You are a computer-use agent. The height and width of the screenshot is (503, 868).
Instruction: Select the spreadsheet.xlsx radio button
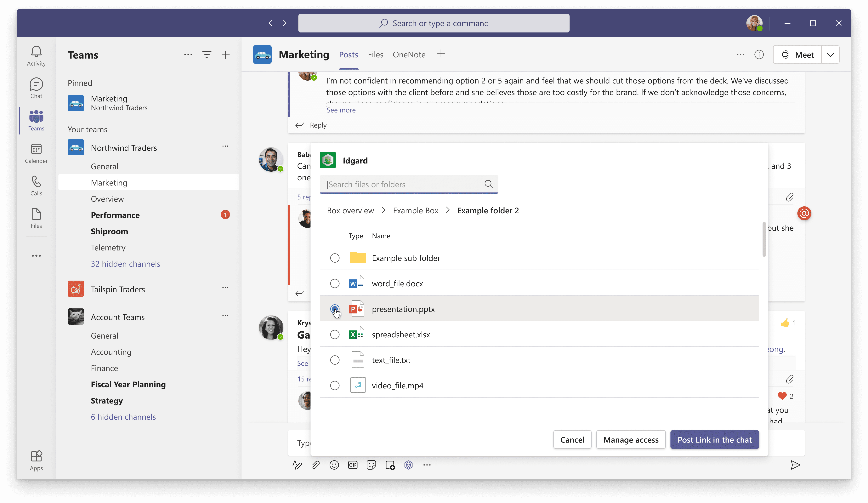(x=335, y=334)
